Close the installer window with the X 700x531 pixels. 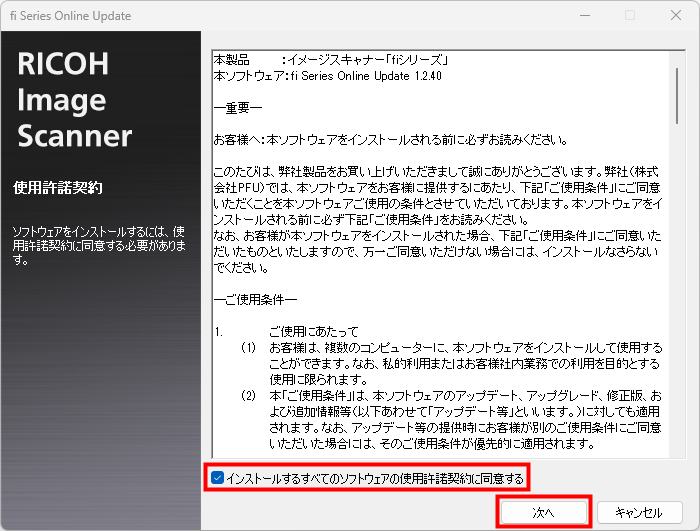pos(675,16)
